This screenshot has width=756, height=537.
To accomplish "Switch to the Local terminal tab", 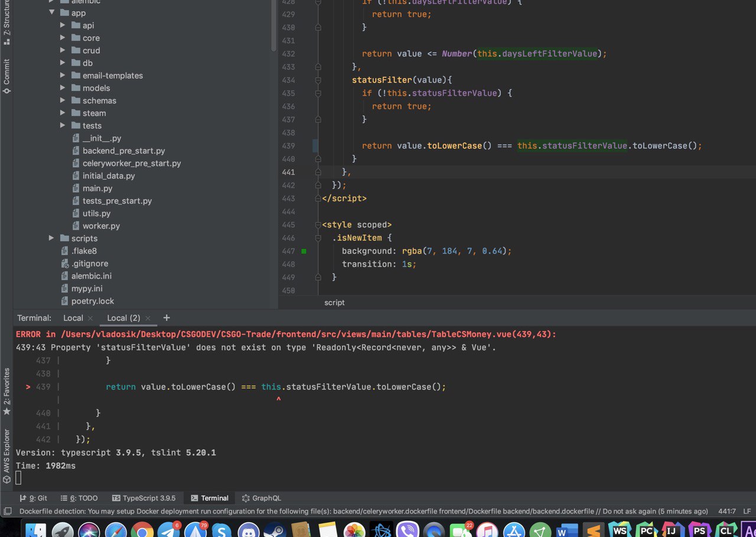I will (x=73, y=318).
